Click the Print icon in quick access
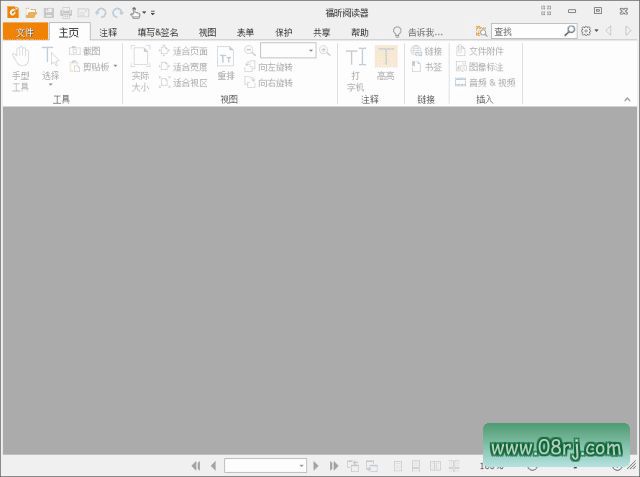The image size is (640, 477). pyautogui.click(x=66, y=13)
